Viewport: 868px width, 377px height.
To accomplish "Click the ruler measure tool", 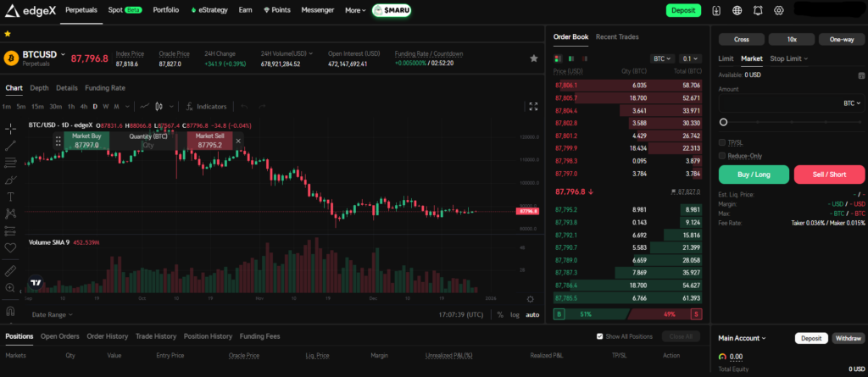I will [10, 271].
